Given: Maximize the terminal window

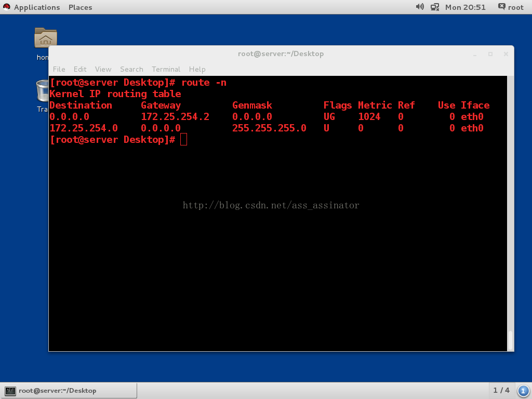Looking at the screenshot, I should [490, 54].
